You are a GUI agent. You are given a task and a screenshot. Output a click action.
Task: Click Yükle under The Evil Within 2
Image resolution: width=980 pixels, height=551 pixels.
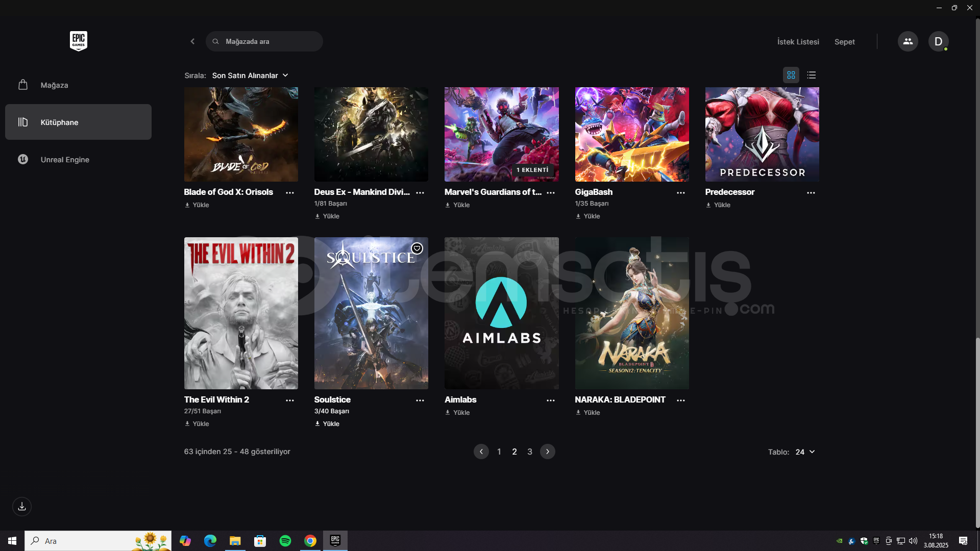tap(197, 424)
